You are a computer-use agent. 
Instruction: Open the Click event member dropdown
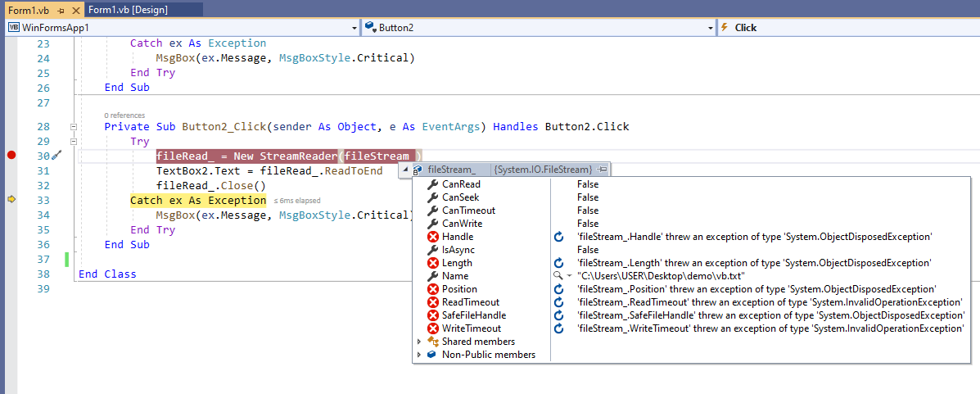tap(850, 28)
